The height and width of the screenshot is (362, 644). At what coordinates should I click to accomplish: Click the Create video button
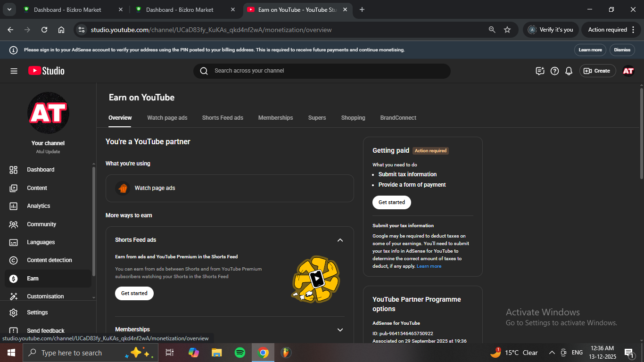[597, 71]
